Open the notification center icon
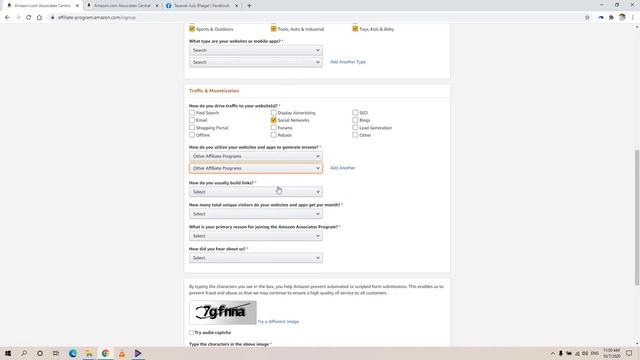Screen dimensions: 640x360 point(629,353)
